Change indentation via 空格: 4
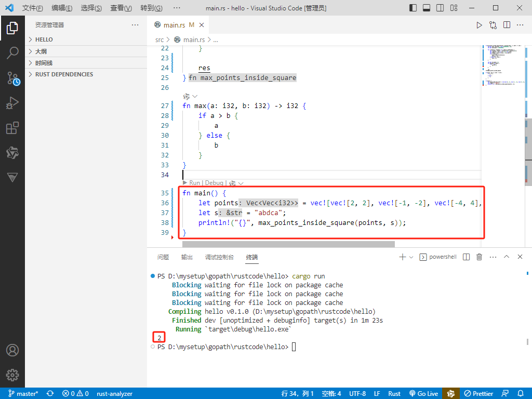The image size is (532, 399). tap(331, 394)
